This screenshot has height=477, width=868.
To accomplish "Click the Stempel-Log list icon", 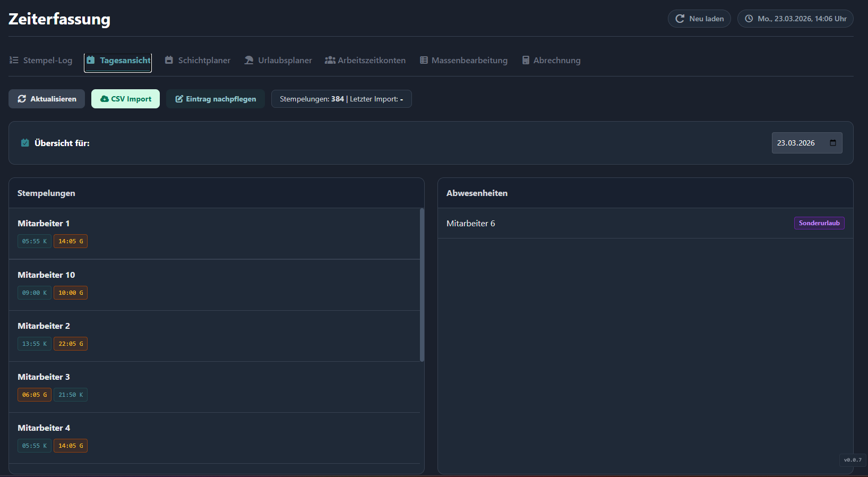I will click(14, 60).
